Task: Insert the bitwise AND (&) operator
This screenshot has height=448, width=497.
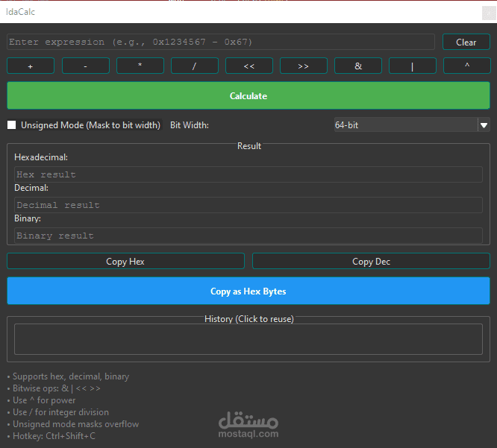Action: click(x=358, y=66)
